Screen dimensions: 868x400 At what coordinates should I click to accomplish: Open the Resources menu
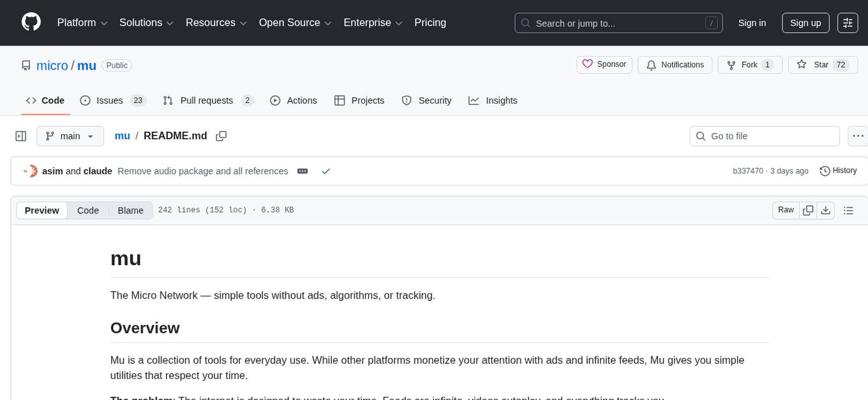coord(216,22)
